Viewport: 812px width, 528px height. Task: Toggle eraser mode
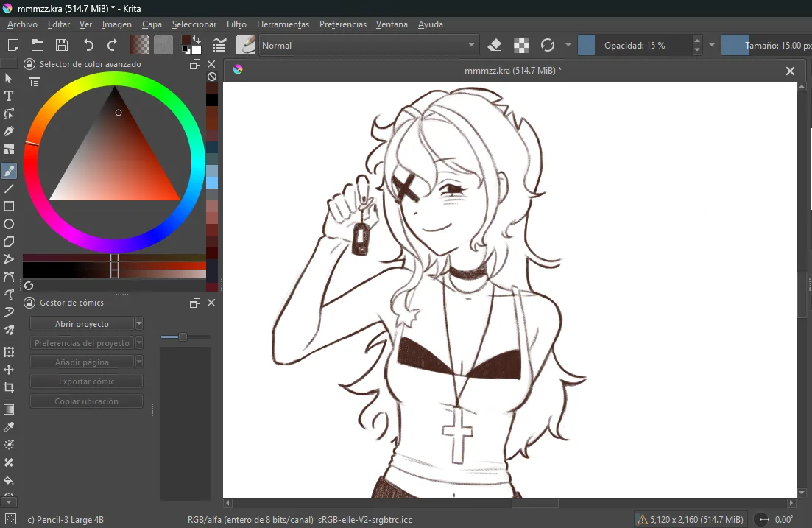click(x=495, y=45)
